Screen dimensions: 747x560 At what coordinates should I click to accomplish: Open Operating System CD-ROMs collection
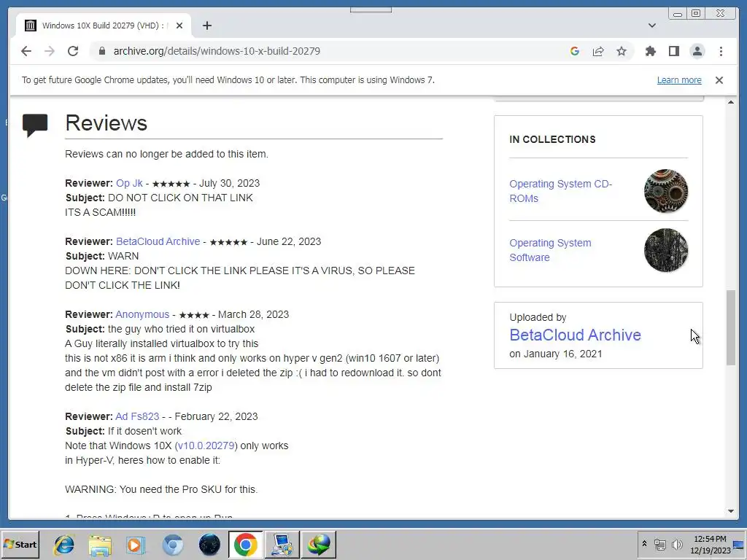point(560,191)
